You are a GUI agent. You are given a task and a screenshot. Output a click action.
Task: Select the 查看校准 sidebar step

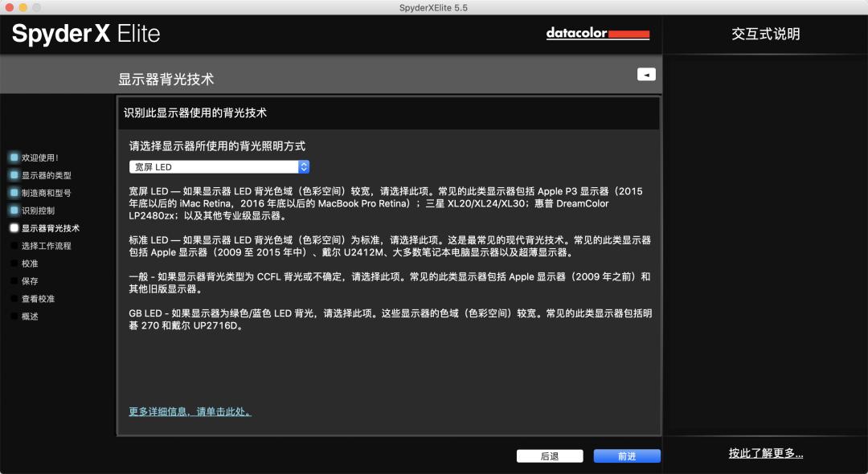[x=38, y=299]
